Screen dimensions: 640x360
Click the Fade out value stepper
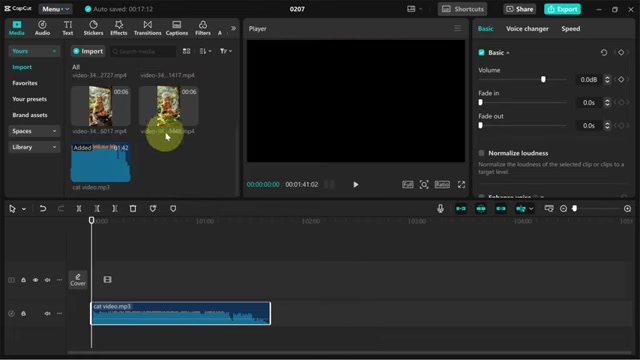pos(607,125)
